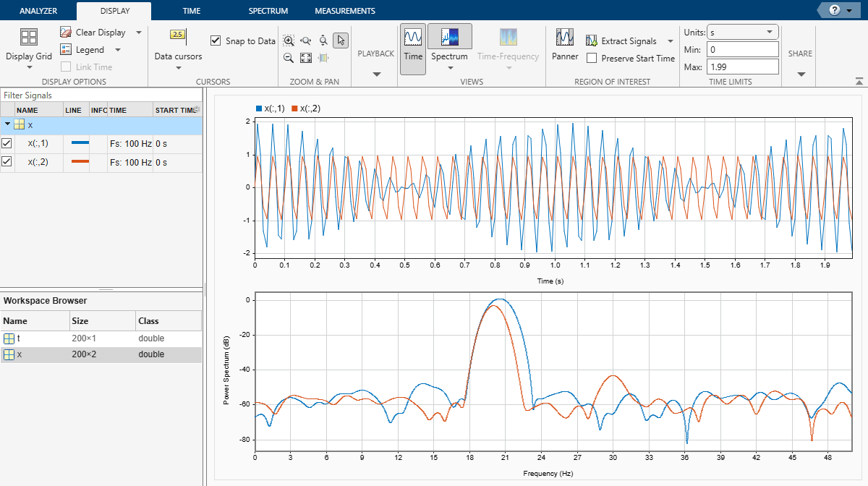This screenshot has height=486, width=868.
Task: Click the TIME column header
Action: pos(130,110)
